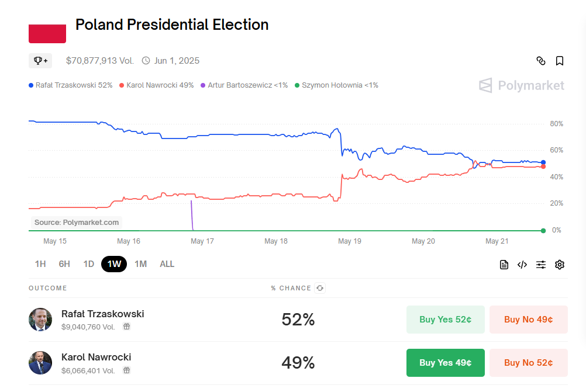The image size is (586, 392).
Task: Click the blue Trzaskowski endpoint on chart
Action: coord(543,162)
